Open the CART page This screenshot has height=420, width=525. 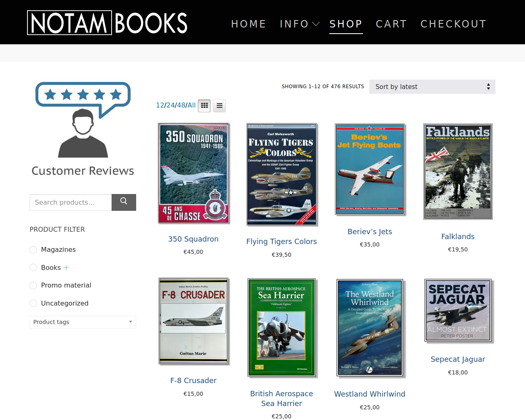tap(391, 24)
